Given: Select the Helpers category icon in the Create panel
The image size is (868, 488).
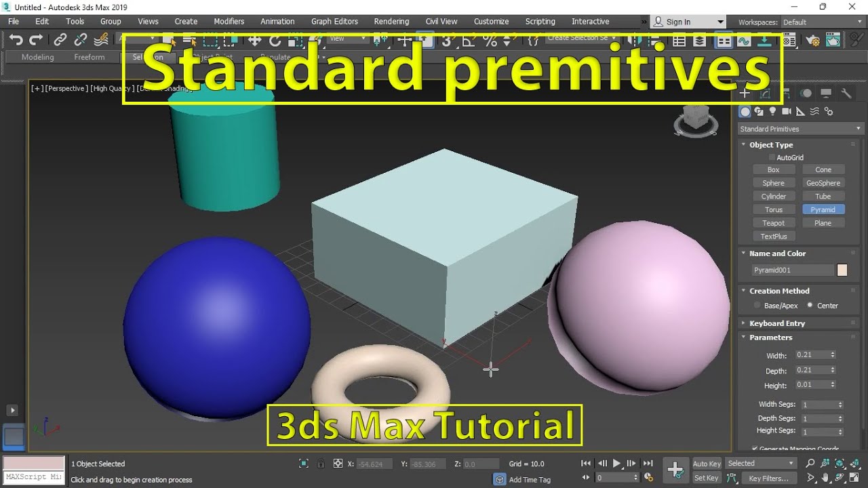Looking at the screenshot, I should point(800,111).
